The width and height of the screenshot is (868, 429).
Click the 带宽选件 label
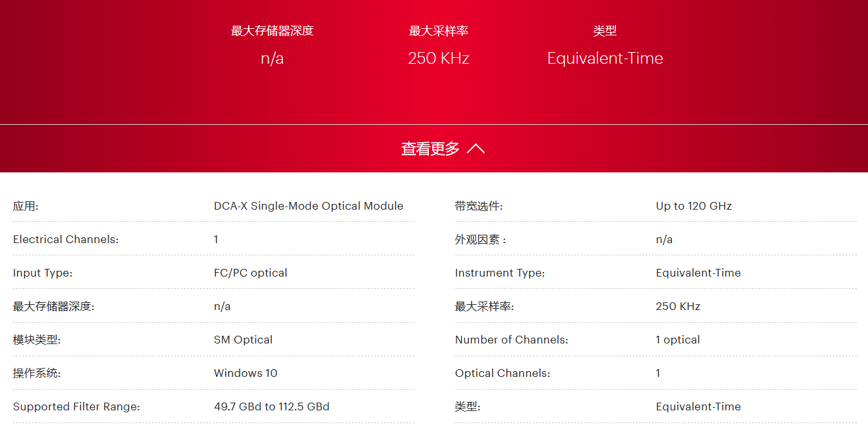click(478, 206)
